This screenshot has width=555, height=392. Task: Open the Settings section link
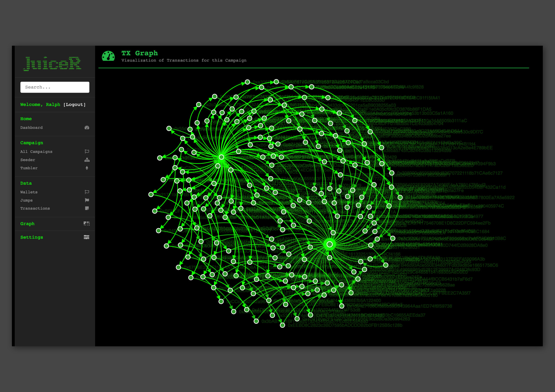tap(32, 237)
